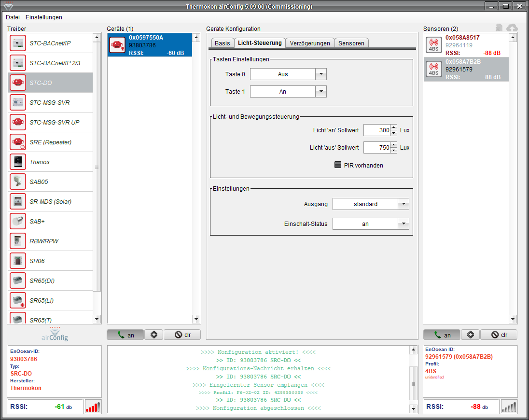Select the STC-BACnet/IP driver icon
This screenshot has width=529, height=420.
18,43
